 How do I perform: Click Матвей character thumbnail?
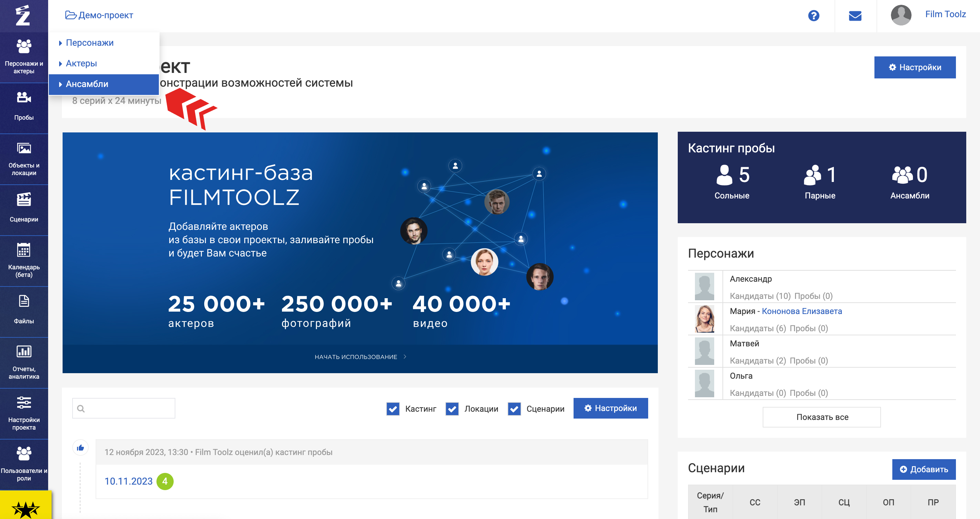[x=704, y=351]
